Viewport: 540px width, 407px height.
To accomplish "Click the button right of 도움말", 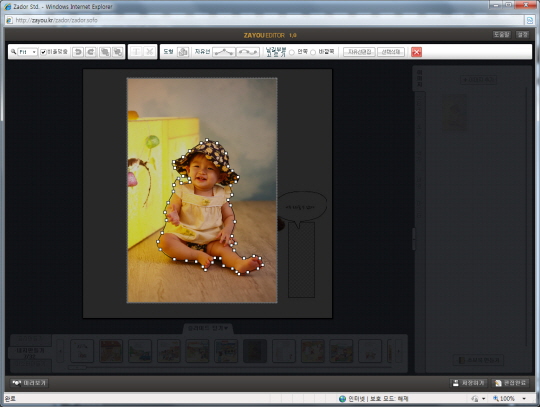I will (522, 35).
